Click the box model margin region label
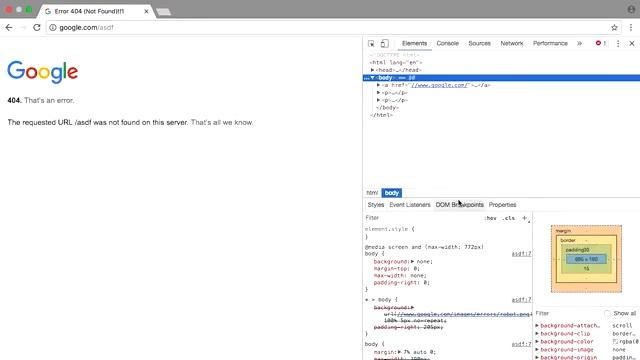 [x=563, y=231]
